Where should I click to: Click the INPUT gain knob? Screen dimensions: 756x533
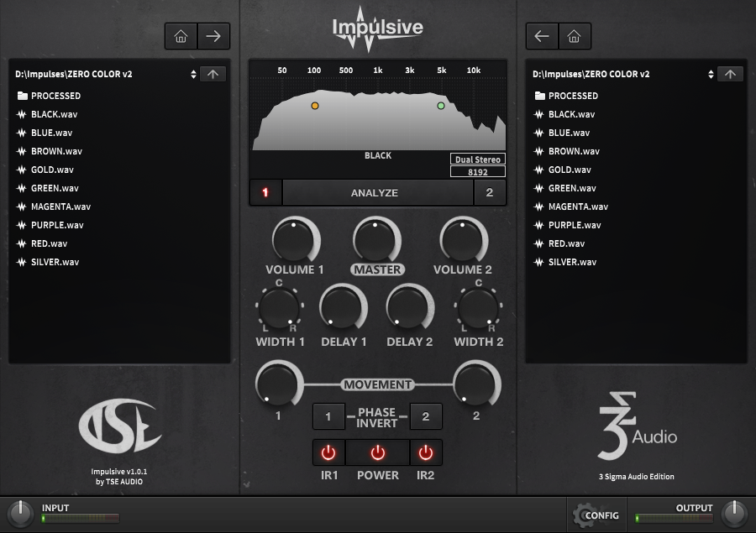coord(20,513)
